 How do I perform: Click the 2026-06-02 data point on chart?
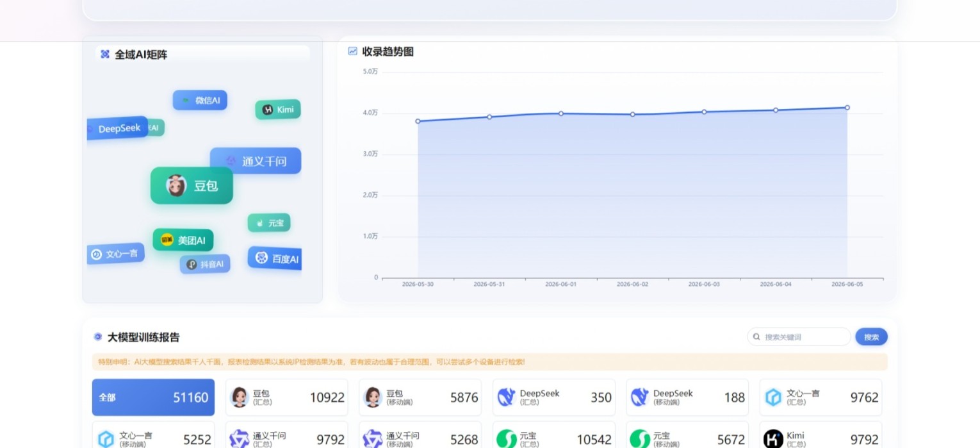(x=633, y=114)
